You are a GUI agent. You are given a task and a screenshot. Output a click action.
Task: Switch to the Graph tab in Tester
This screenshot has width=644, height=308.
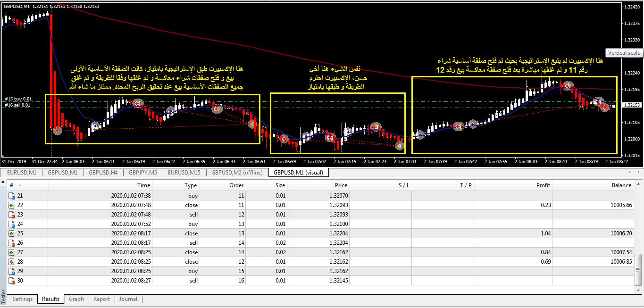tap(76, 299)
